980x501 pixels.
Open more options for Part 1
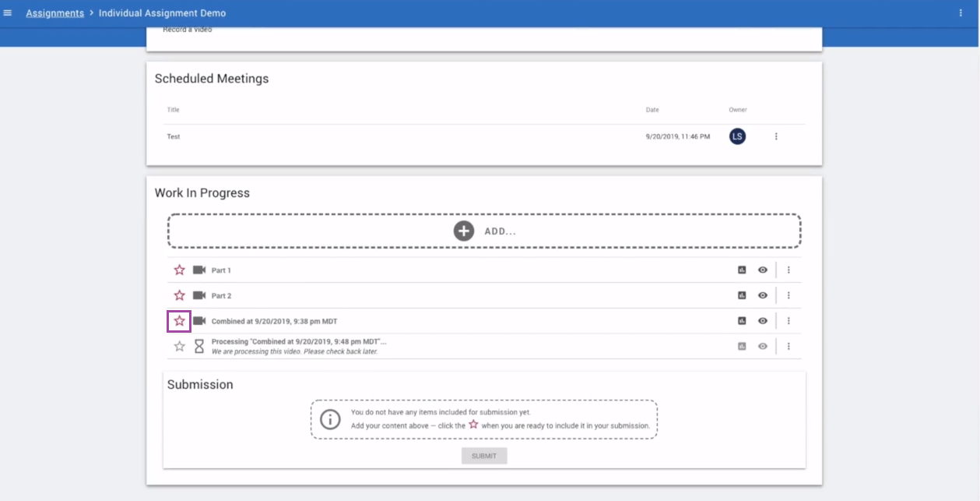[789, 270]
